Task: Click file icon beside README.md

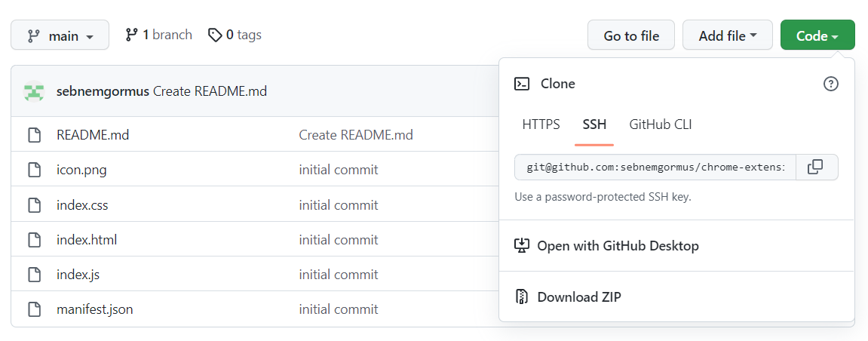Action: (x=35, y=134)
